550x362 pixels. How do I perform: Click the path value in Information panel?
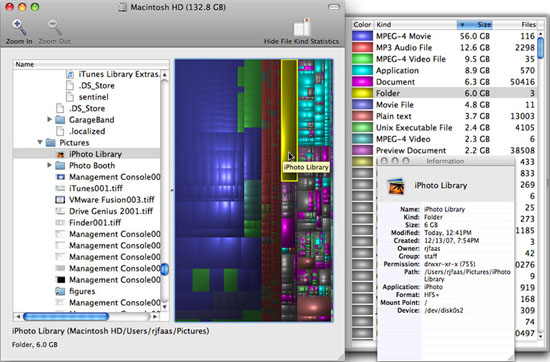pyautogui.click(x=467, y=275)
